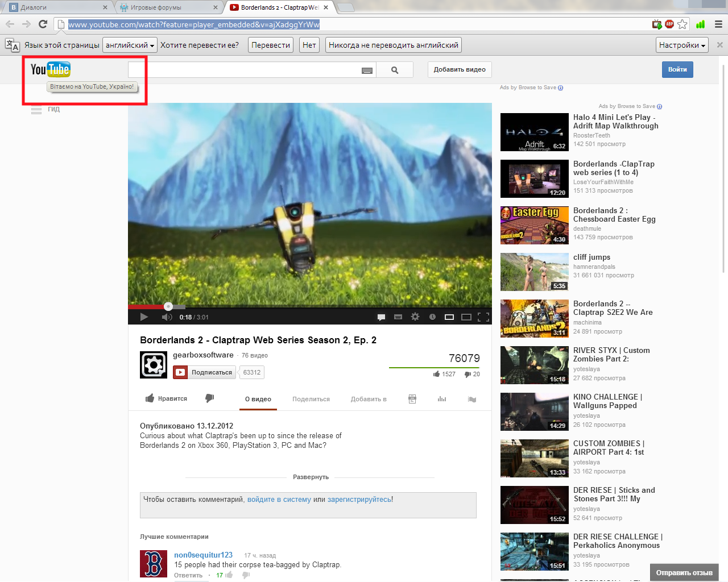Image resolution: width=728 pixels, height=582 pixels.
Task: Report the video with flag icon
Action: coord(471,399)
